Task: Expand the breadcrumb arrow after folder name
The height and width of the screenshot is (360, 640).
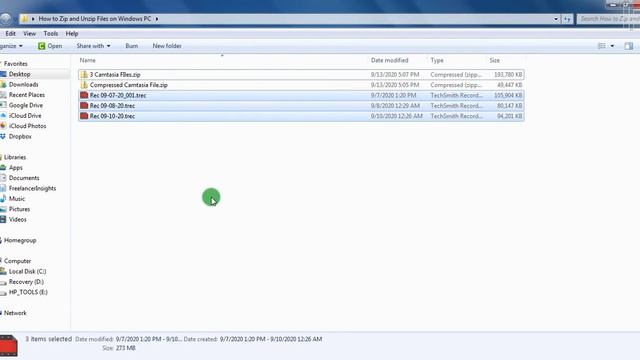Action: (x=157, y=19)
